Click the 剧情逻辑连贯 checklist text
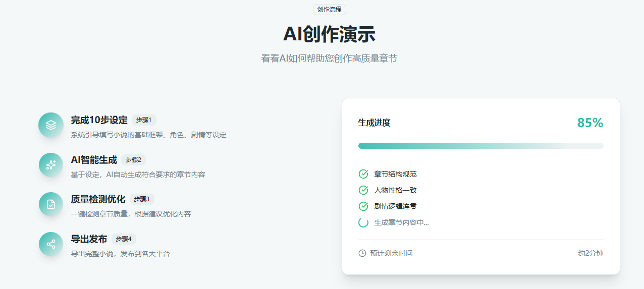644x289 pixels. tap(396, 206)
